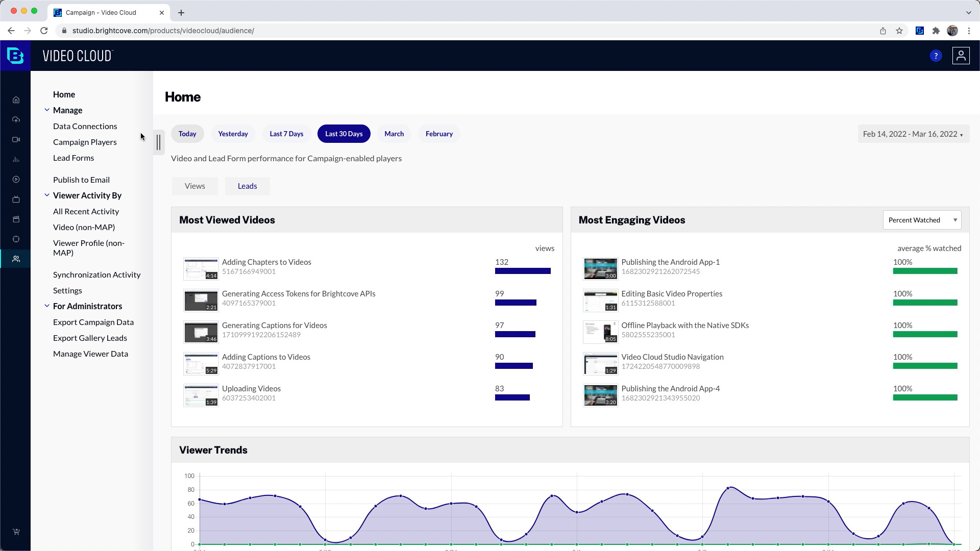Select the February time period tab

[x=439, y=134]
